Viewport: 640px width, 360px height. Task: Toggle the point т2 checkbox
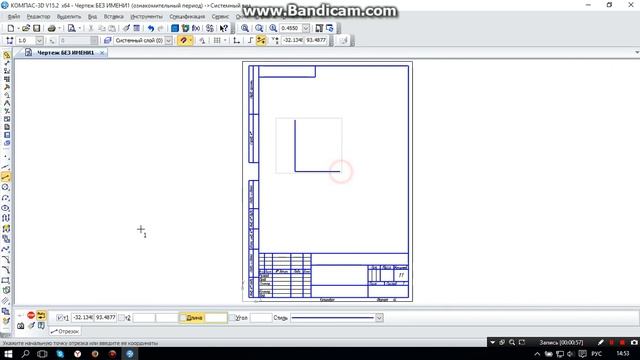pyautogui.click(x=122, y=318)
